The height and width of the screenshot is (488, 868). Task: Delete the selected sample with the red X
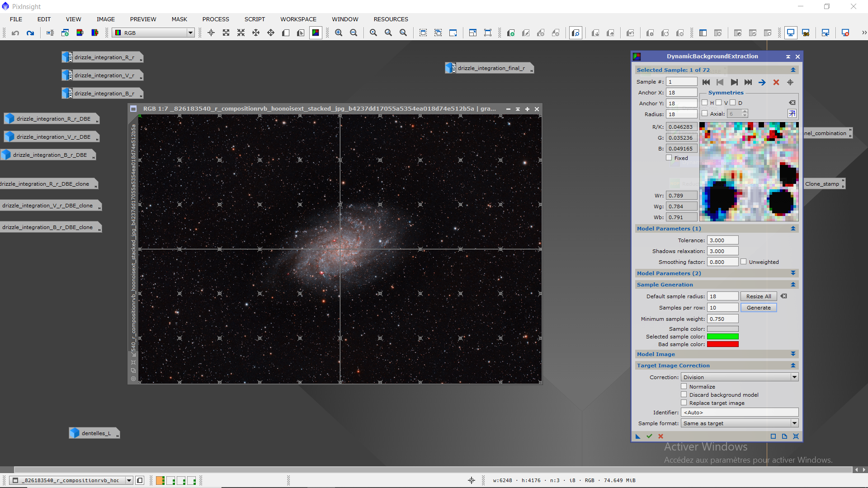(776, 82)
